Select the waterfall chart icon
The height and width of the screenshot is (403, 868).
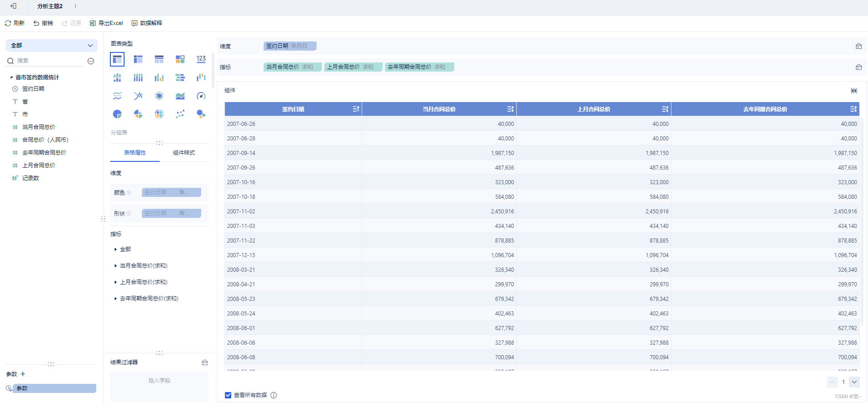[201, 77]
